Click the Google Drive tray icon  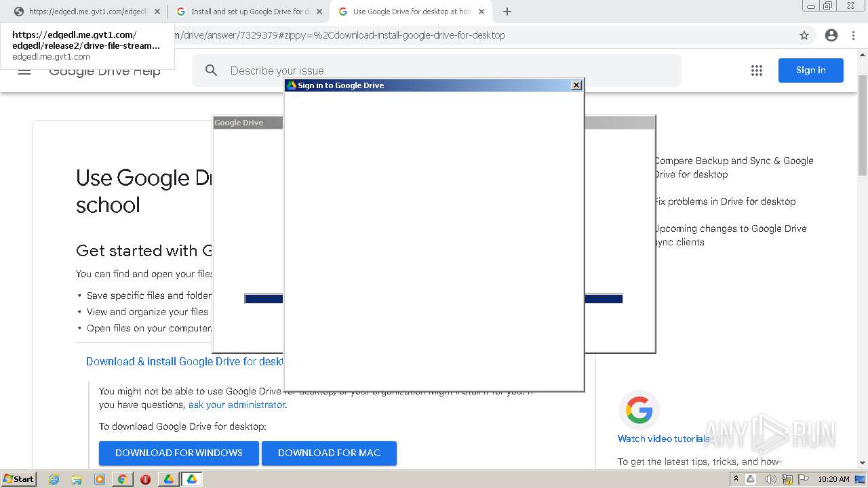751,479
